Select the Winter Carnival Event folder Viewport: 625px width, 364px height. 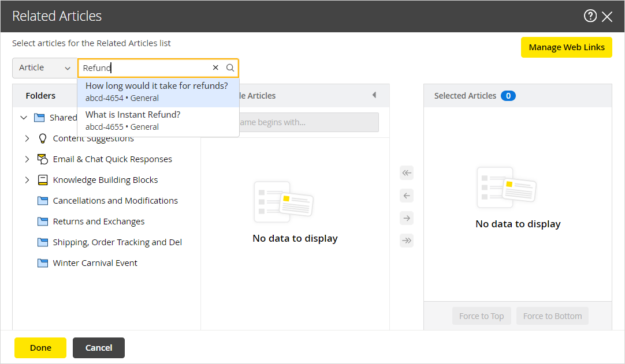pyautogui.click(x=95, y=263)
